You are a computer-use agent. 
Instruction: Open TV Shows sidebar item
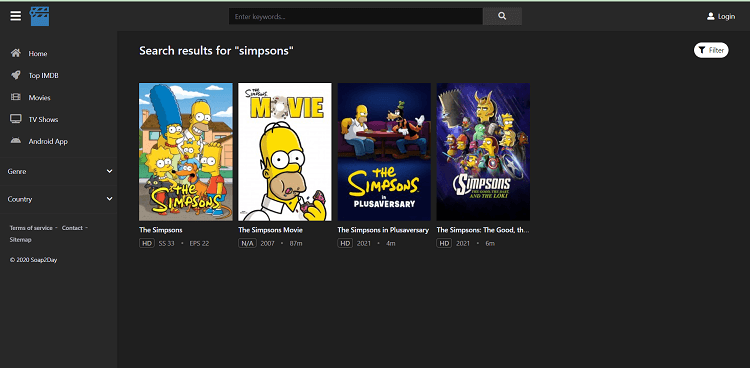coord(43,120)
